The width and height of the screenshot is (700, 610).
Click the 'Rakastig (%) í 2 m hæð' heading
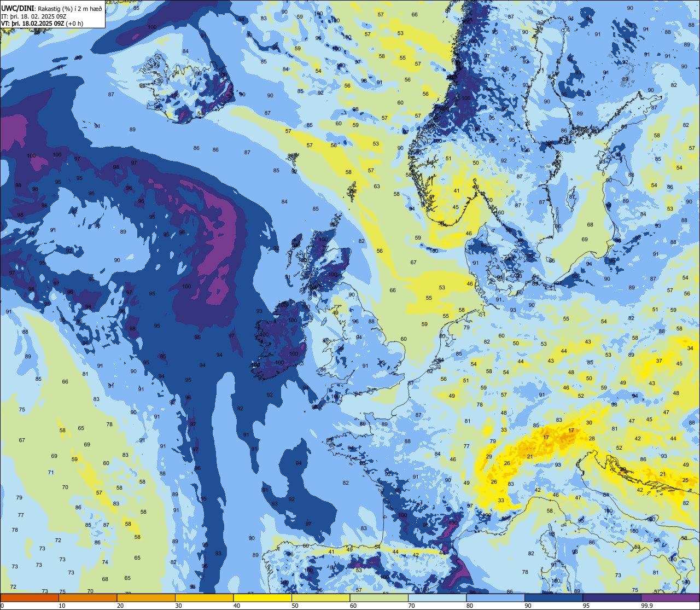pos(70,9)
